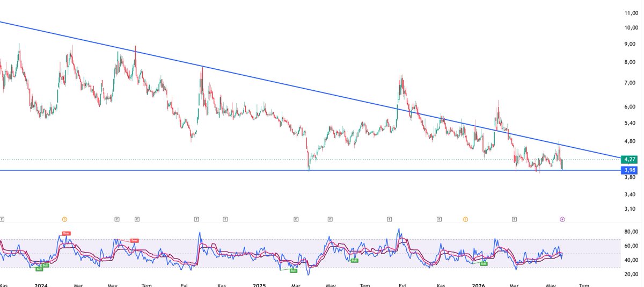Click the blue 3,98 horizontal line price label

[629, 170]
